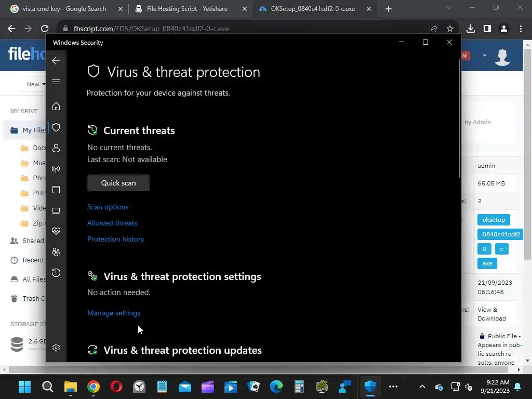532x399 pixels.
Task: Open Windows Start menu
Action: (x=24, y=387)
